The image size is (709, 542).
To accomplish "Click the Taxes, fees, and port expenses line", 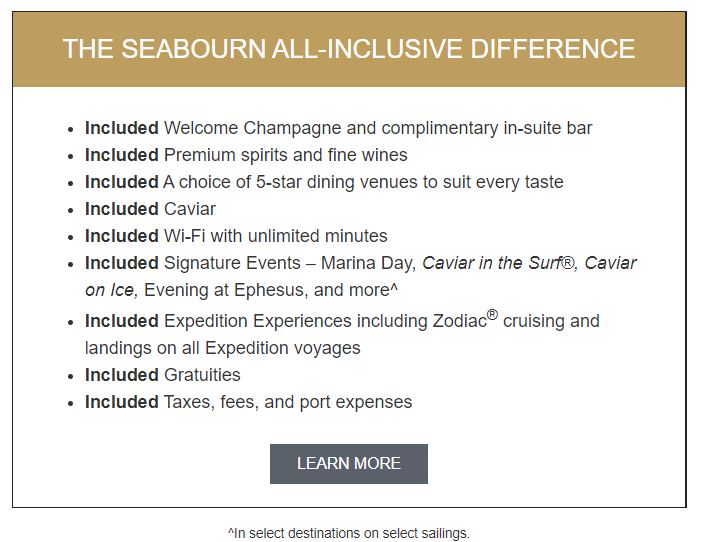I will coord(248,402).
